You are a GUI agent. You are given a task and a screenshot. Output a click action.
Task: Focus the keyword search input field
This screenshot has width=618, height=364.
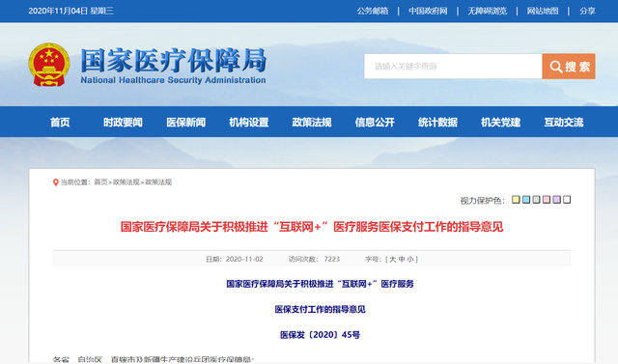point(453,67)
